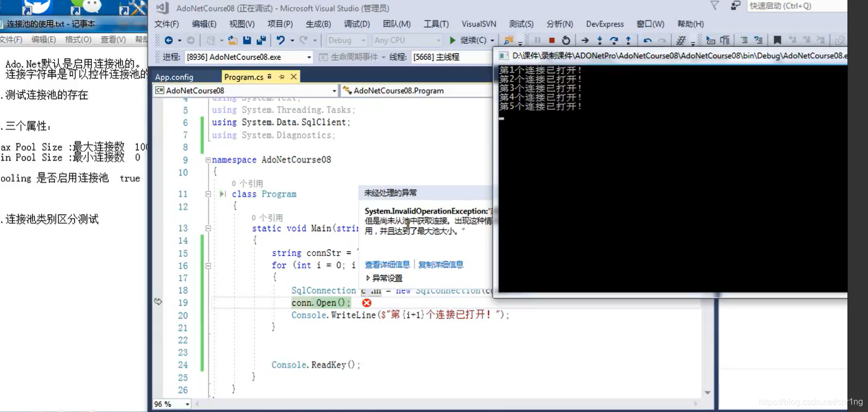Click the Quick Launch search box
This screenshot has width=868, height=412.
797,6
